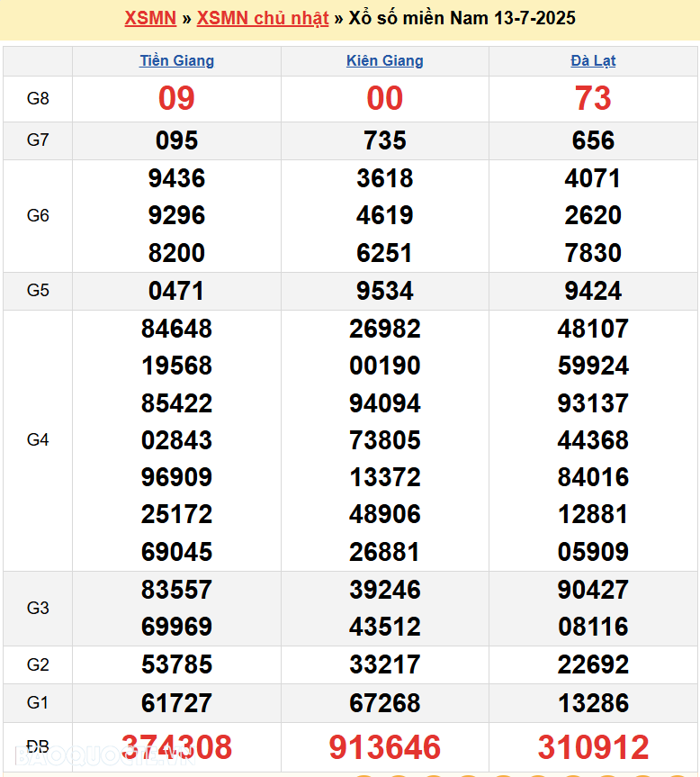Open the Kiên Giang province link

[385, 61]
